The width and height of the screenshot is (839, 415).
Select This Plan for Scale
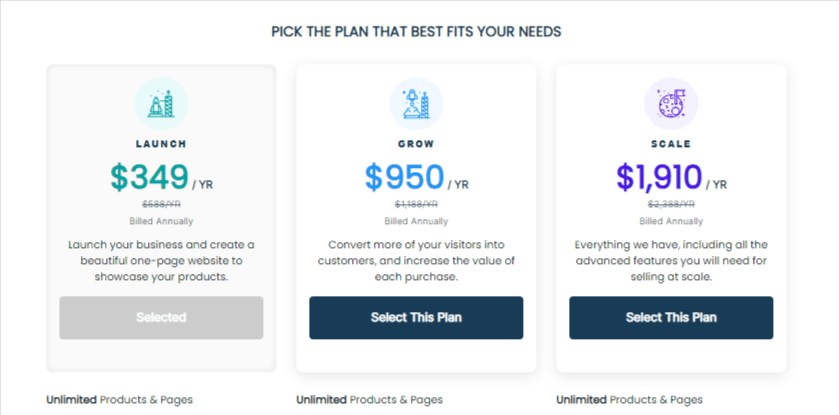coord(671,318)
